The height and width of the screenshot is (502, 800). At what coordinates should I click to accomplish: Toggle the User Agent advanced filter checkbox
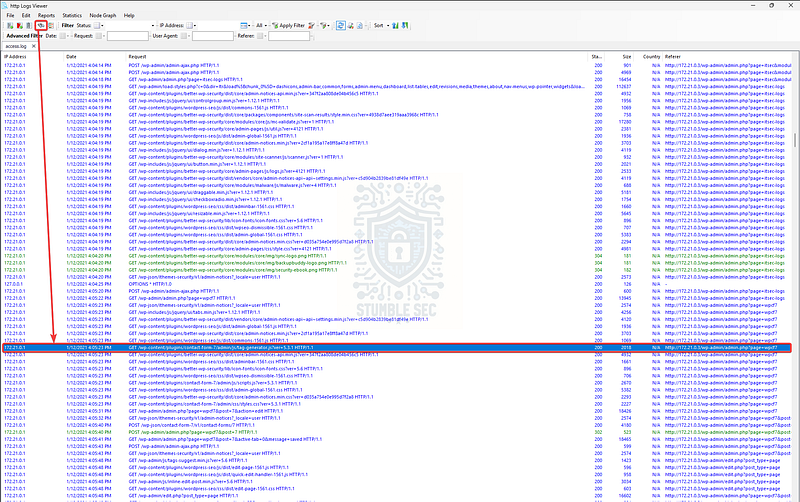coord(184,36)
